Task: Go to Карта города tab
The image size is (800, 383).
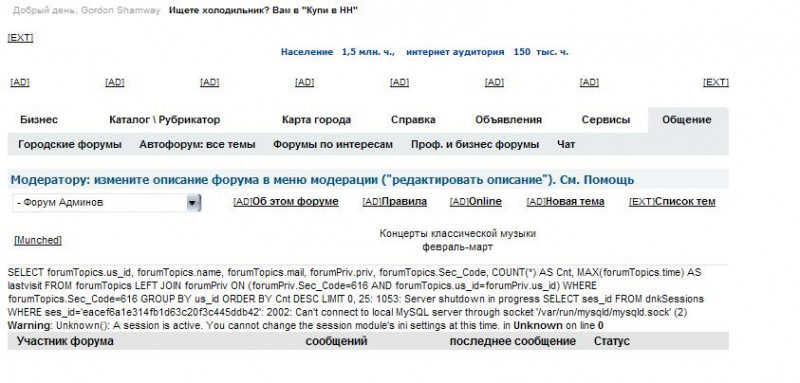Action: click(x=316, y=120)
